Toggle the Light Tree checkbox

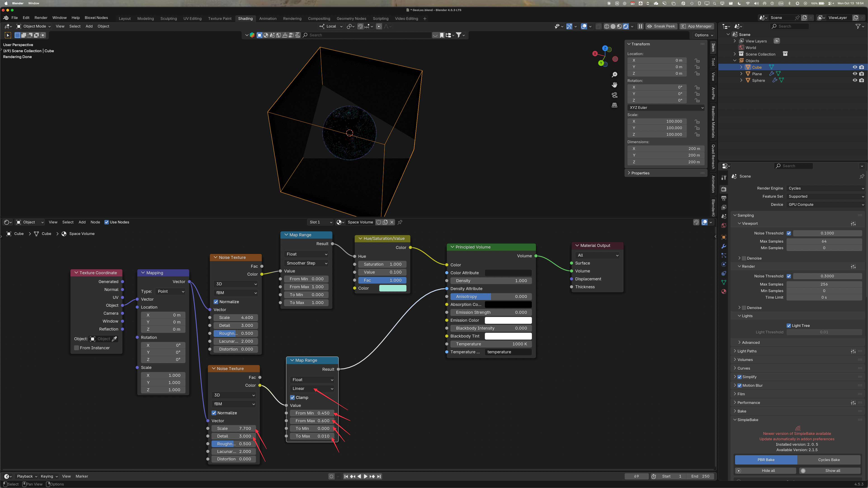(x=789, y=326)
